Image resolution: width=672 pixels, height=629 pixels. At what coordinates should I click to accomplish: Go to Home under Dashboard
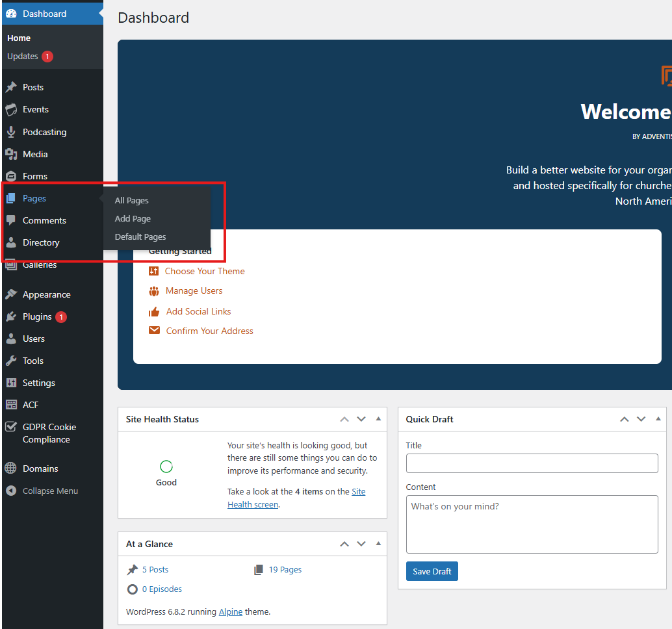19,38
